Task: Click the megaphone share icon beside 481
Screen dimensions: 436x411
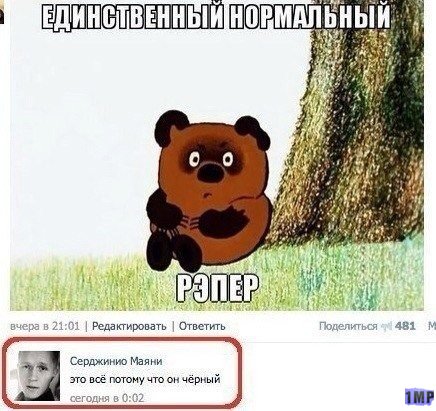Action: pyautogui.click(x=386, y=326)
